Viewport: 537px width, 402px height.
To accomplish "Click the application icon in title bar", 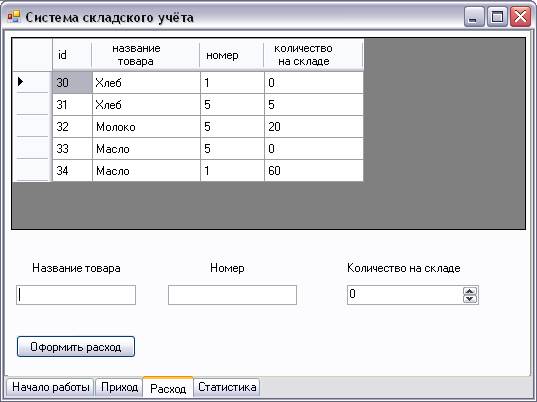I will point(14,16).
